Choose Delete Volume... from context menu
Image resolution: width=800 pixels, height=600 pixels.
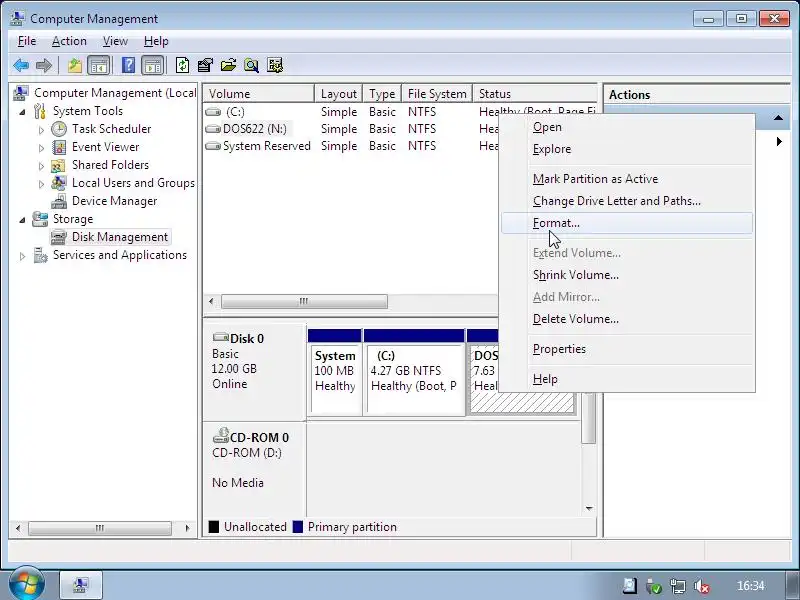tap(627, 319)
